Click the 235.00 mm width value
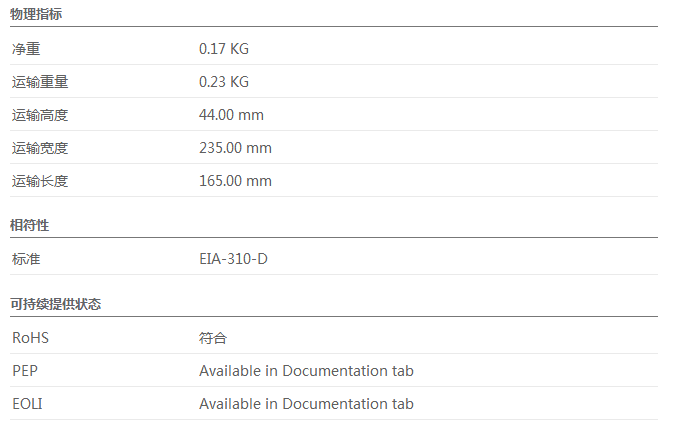The image size is (686, 445). click(235, 148)
